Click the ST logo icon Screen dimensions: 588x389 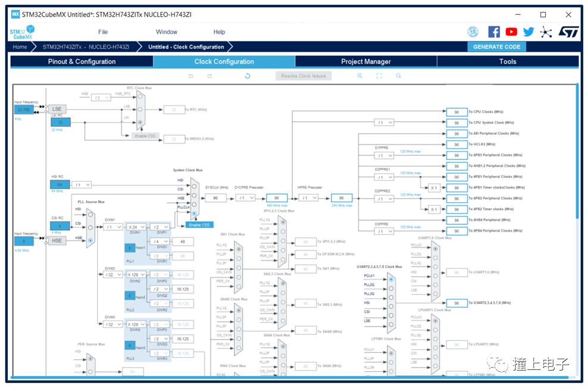(568, 32)
